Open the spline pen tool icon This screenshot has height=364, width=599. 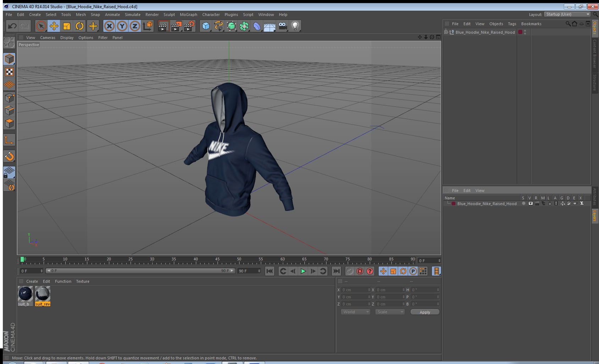tap(219, 26)
